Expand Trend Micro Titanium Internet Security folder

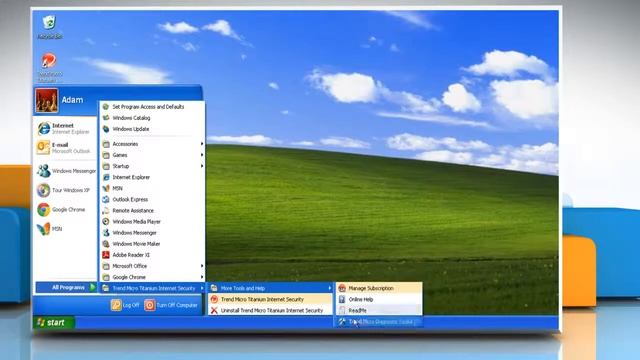pyautogui.click(x=153, y=288)
